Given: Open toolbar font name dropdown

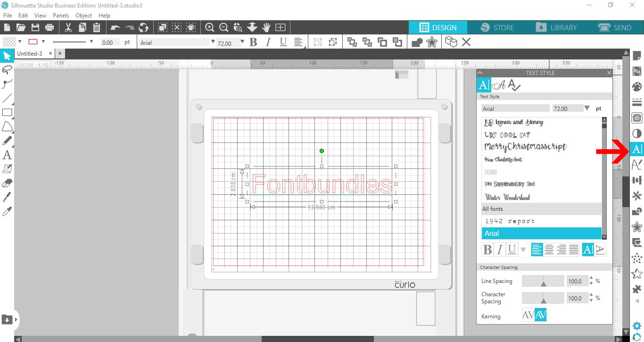Looking at the screenshot, I should pyautogui.click(x=213, y=42).
